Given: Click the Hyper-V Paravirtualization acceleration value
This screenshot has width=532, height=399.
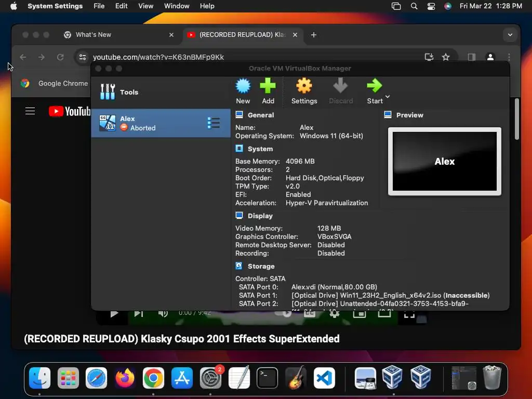Looking at the screenshot, I should tap(326, 203).
